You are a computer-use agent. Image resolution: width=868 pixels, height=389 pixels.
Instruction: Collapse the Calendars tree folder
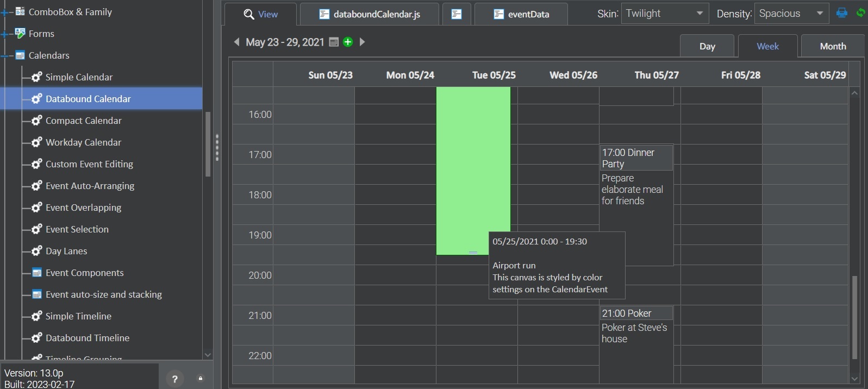click(5, 55)
